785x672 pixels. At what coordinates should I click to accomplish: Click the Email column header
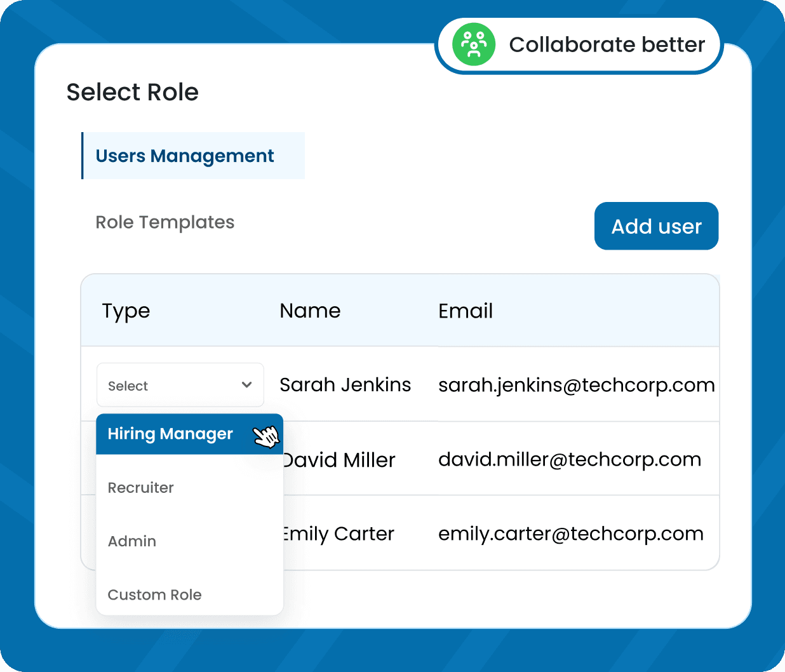click(x=466, y=311)
